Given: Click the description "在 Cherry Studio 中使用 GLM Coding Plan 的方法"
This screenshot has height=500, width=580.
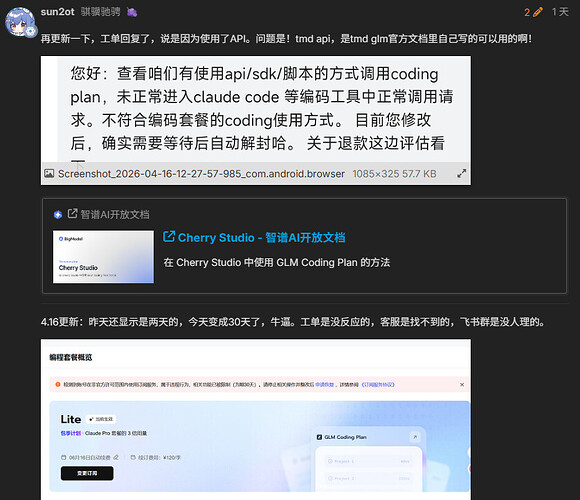Looking at the screenshot, I should [x=277, y=263].
